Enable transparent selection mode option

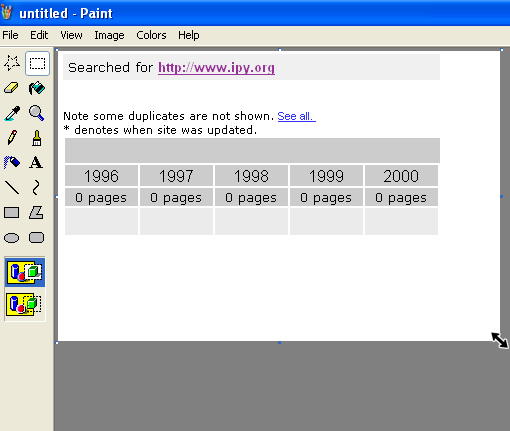click(x=25, y=304)
